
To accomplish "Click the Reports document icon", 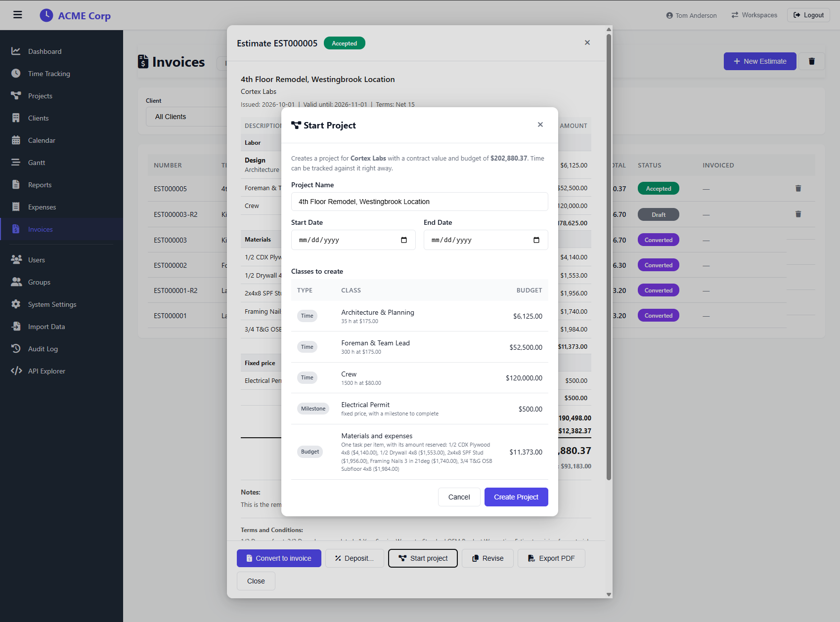I will click(x=16, y=185).
